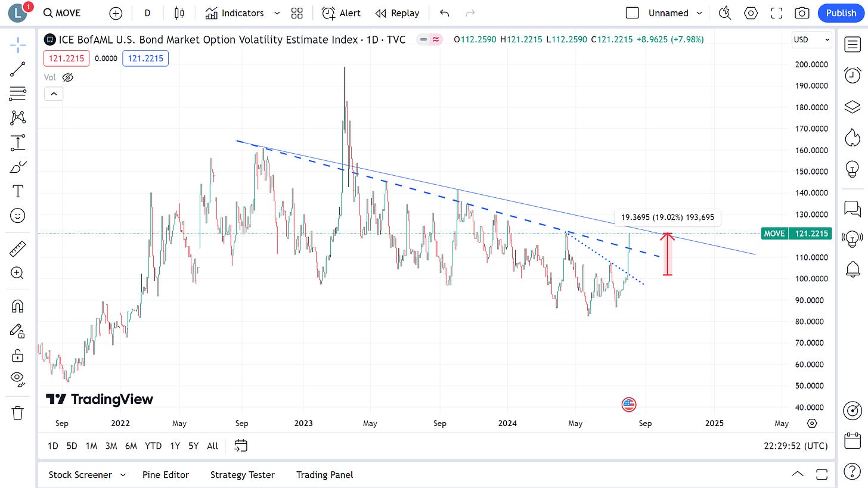
Task: Redo the last action
Action: click(470, 13)
